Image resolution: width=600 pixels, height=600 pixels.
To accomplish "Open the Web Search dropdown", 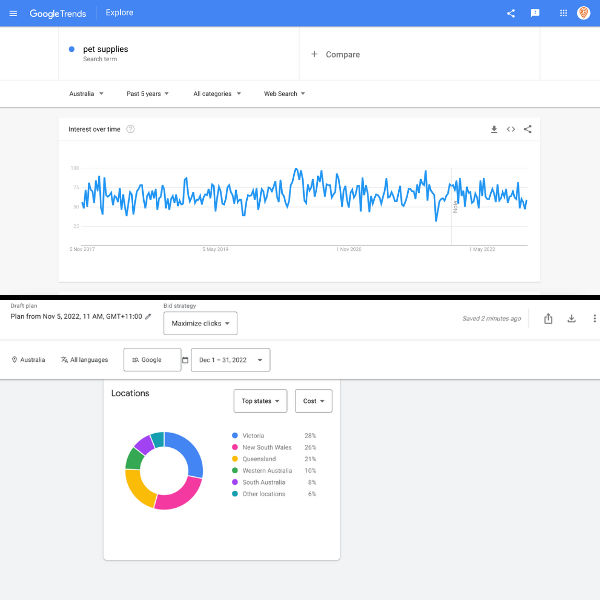I will (x=284, y=94).
